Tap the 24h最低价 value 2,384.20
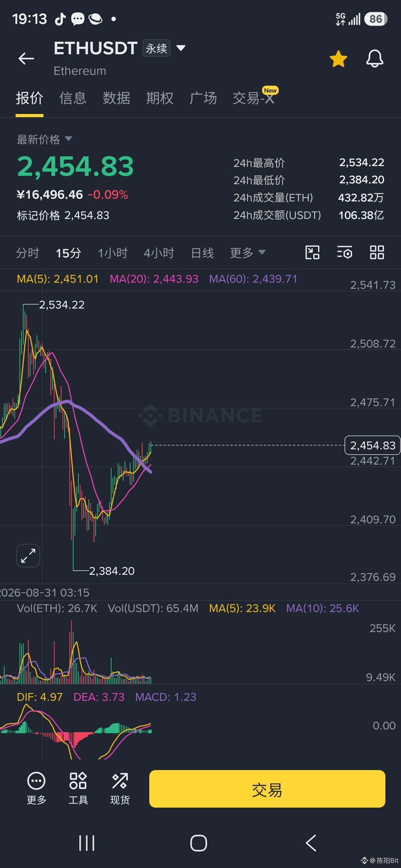 coord(361,180)
